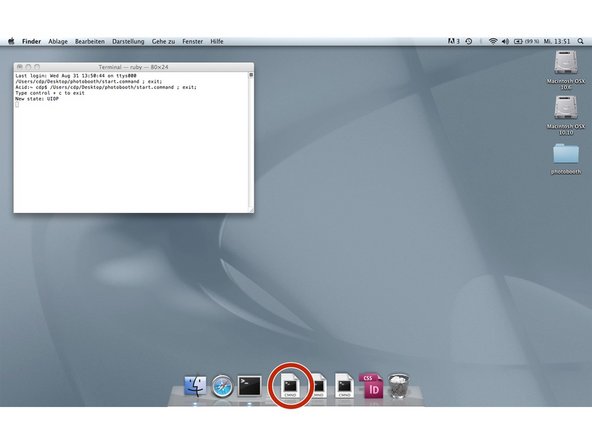Zoom the Terminal window with green button
The height and width of the screenshot is (444, 592).
click(37, 67)
